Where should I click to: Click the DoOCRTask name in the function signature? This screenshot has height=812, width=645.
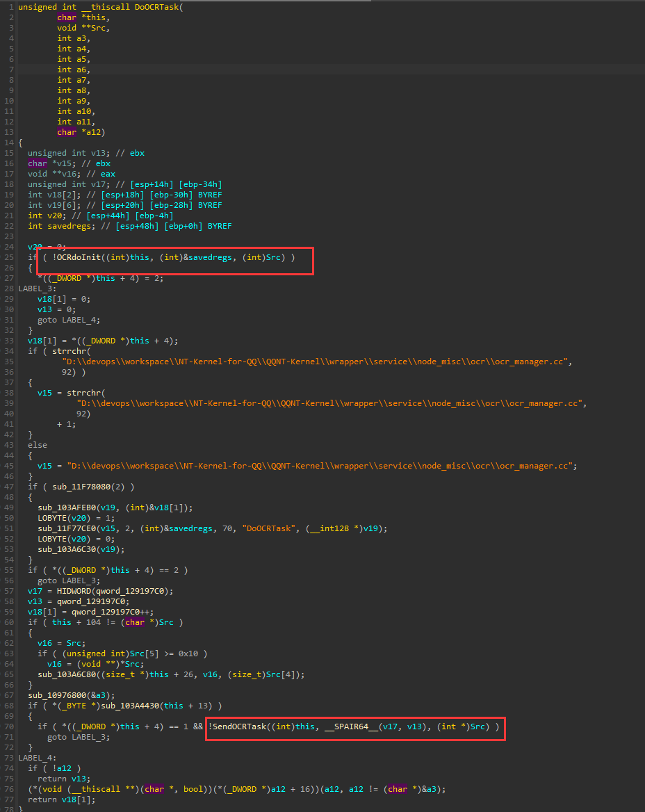click(158, 7)
